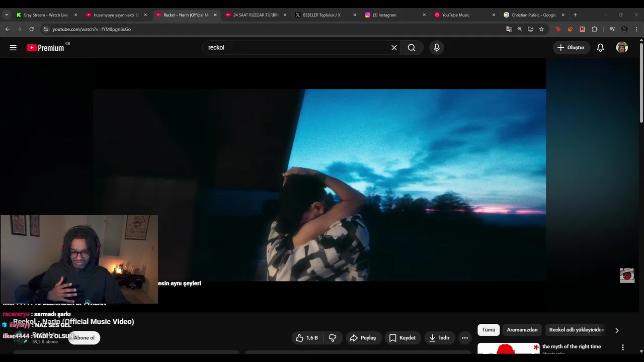Bookmark this page with the star icon
This screenshot has height=362, width=644.
pyautogui.click(x=541, y=29)
